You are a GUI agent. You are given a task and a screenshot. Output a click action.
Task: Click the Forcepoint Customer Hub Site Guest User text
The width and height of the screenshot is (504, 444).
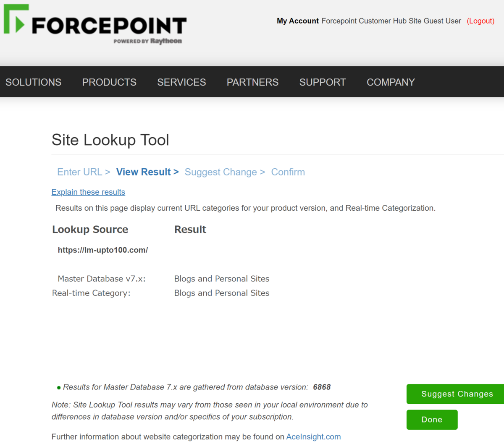(391, 21)
